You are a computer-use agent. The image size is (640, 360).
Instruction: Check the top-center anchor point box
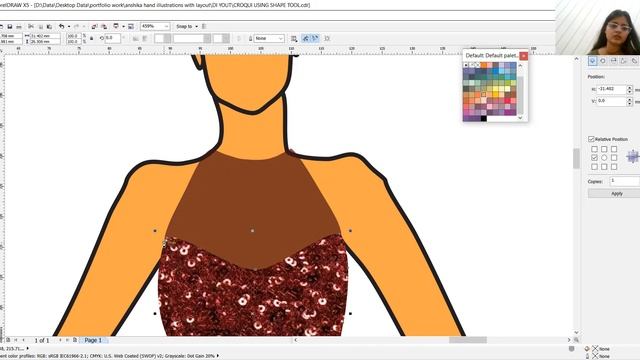tap(604, 149)
